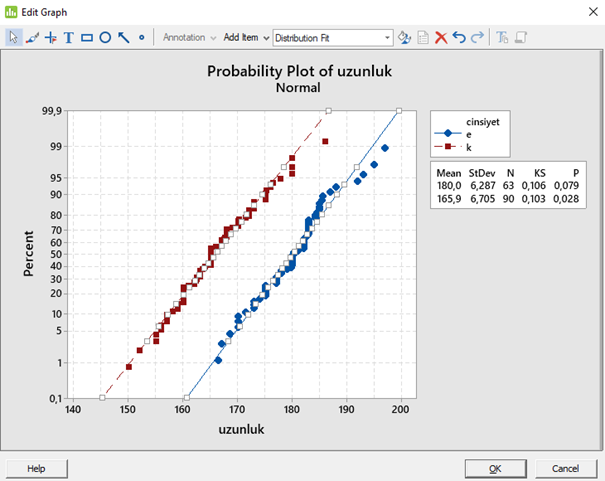Viewport: 605px width, 481px height.
Task: Choose the Text annotation tool
Action: pyautogui.click(x=69, y=37)
